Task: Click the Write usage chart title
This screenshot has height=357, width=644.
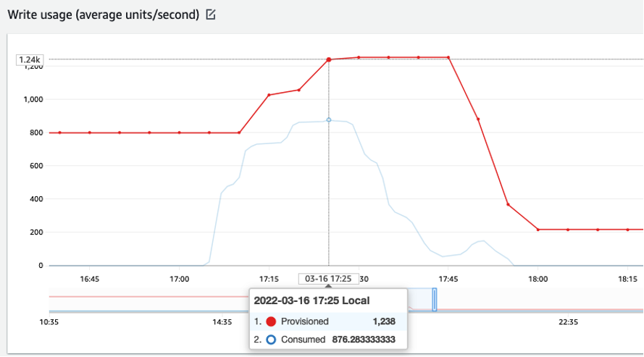Action: [103, 14]
